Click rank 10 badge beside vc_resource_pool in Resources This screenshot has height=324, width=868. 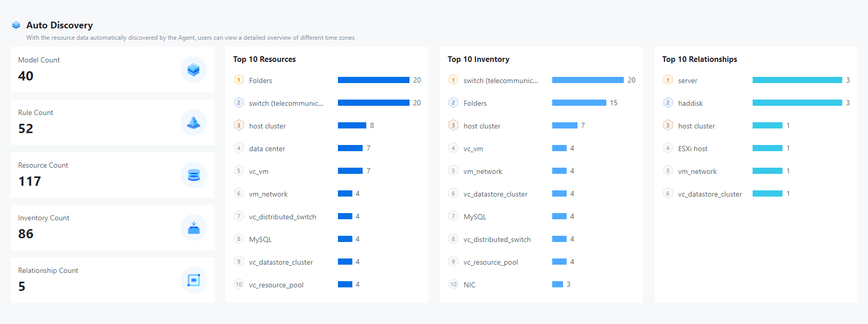click(x=239, y=284)
